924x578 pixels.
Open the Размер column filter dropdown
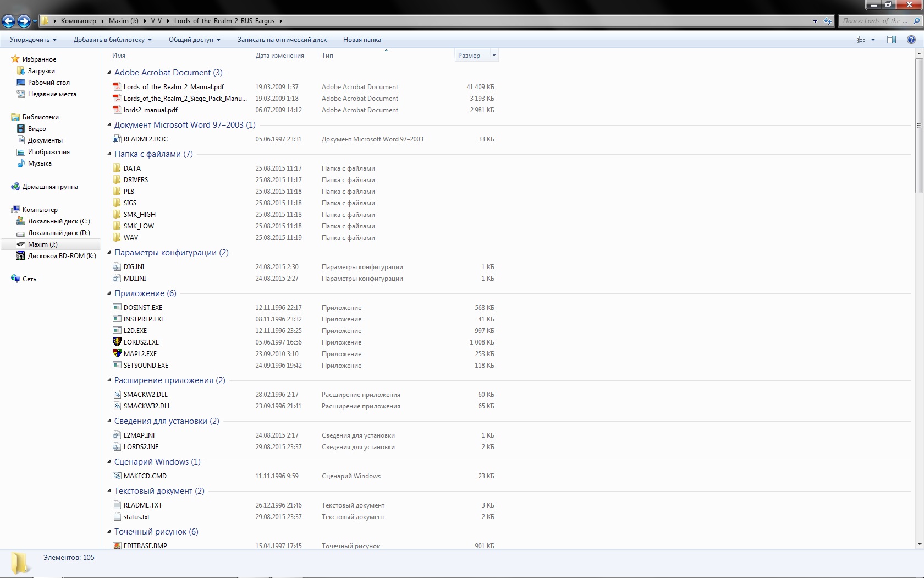pyautogui.click(x=494, y=55)
